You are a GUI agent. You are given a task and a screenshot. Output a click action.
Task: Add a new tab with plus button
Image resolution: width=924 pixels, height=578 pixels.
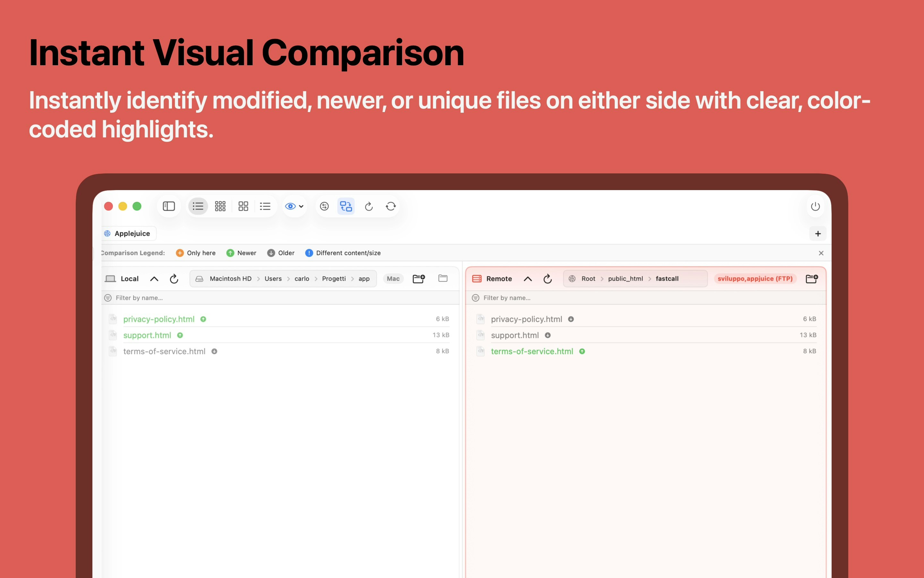point(818,233)
